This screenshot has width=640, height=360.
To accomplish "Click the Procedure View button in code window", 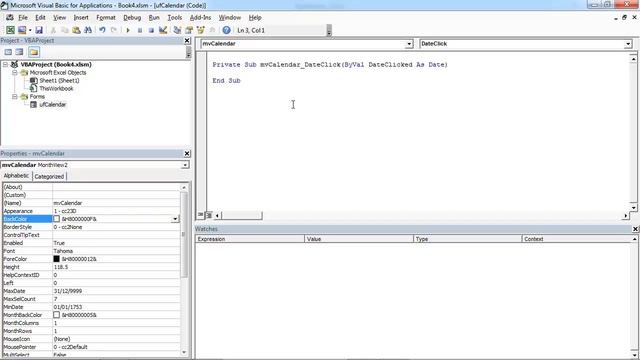I will click(200, 215).
